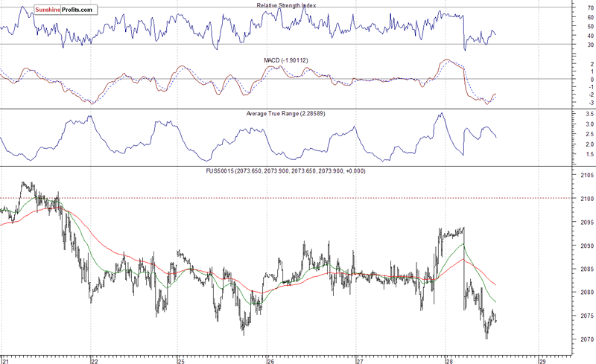
Task: Click date marker 27 on the time axis
Action: click(359, 361)
